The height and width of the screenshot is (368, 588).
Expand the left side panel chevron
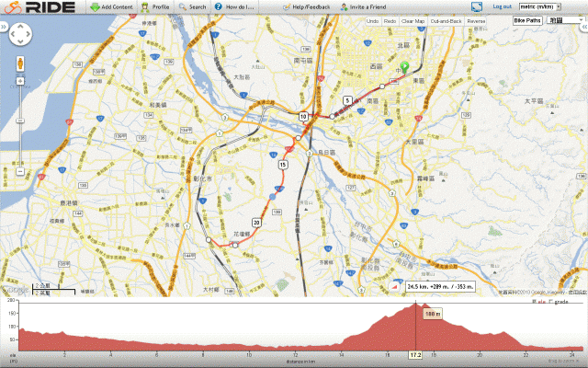pos(4,27)
